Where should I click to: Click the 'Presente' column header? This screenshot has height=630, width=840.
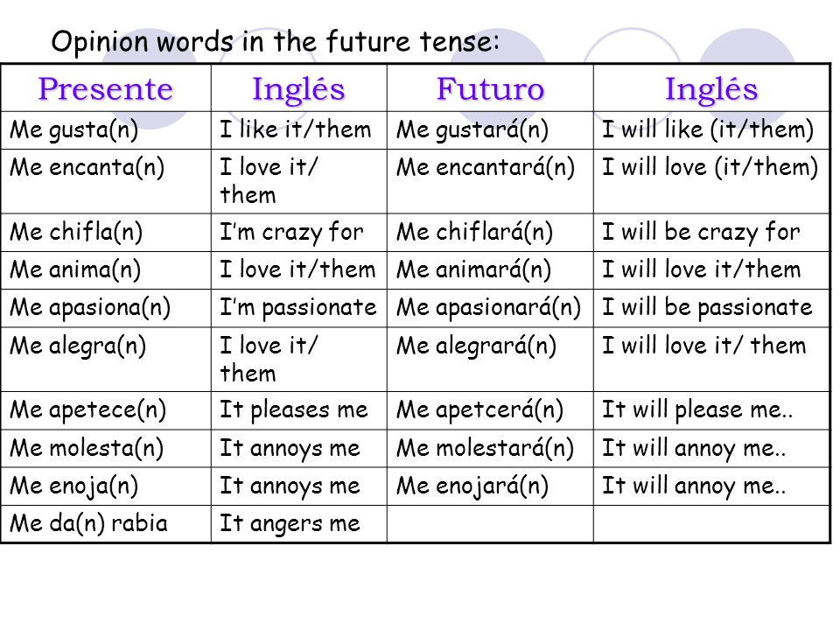point(106,88)
